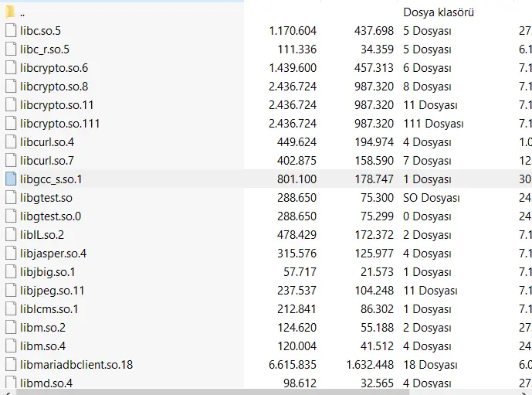Click the libjbig.so.1 file icon
This screenshot has height=395, width=532.
coord(11,272)
